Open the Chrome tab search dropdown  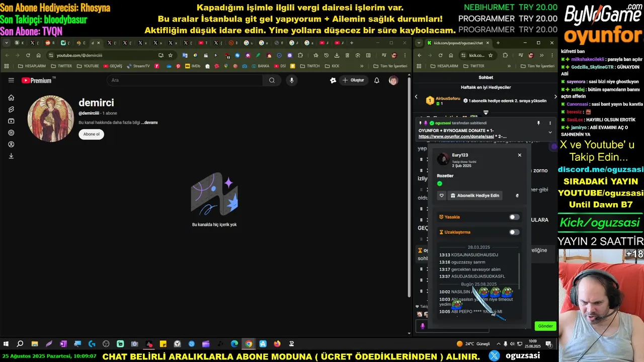pos(7,43)
